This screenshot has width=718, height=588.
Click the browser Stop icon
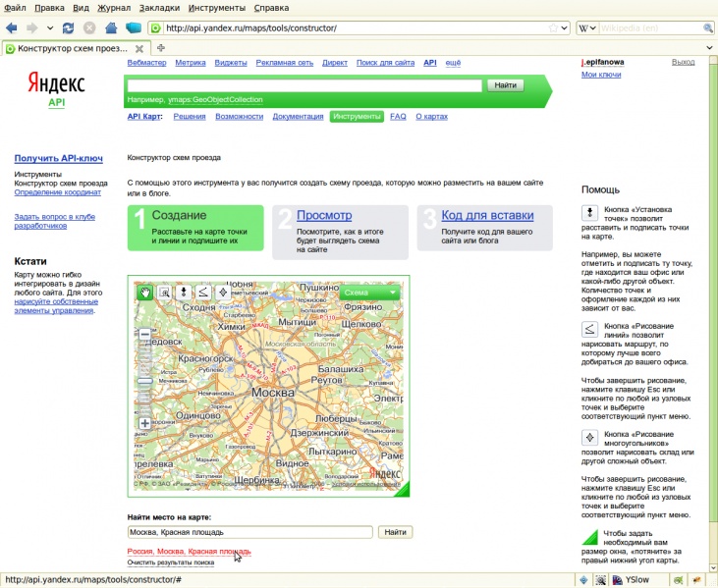(x=89, y=28)
